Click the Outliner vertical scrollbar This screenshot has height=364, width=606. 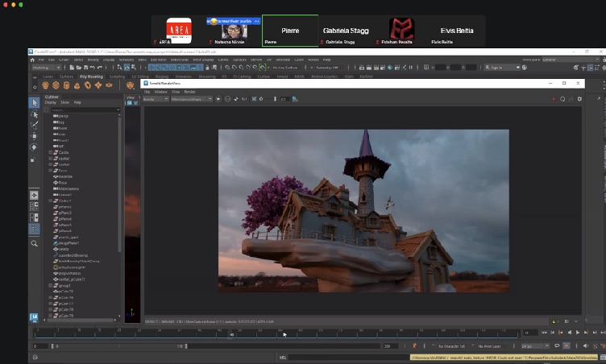click(119, 185)
